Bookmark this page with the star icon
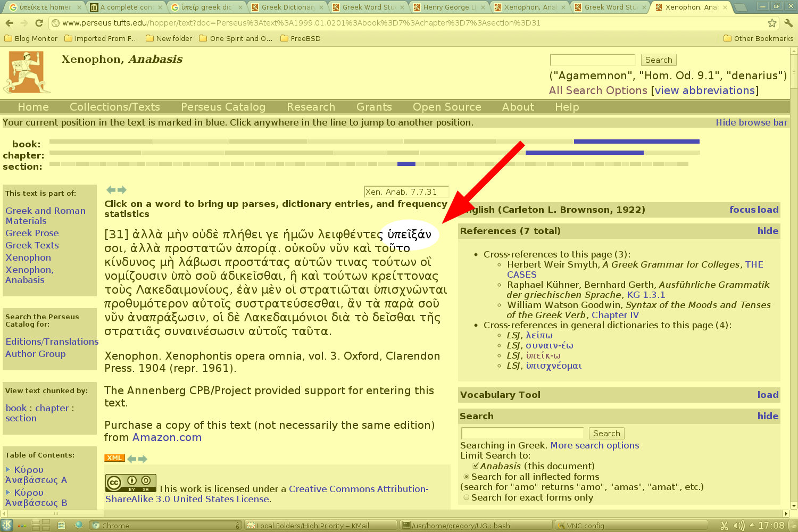Screen dimensions: 798x532 [772, 23]
